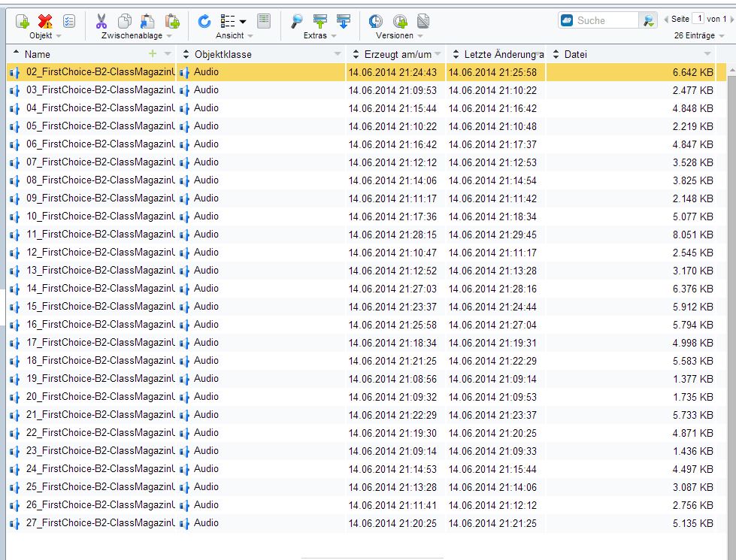Image resolution: width=736 pixels, height=560 pixels.
Task: Select file 25_FirstChoice-B2-ClassMagazin
Action: coord(101,487)
